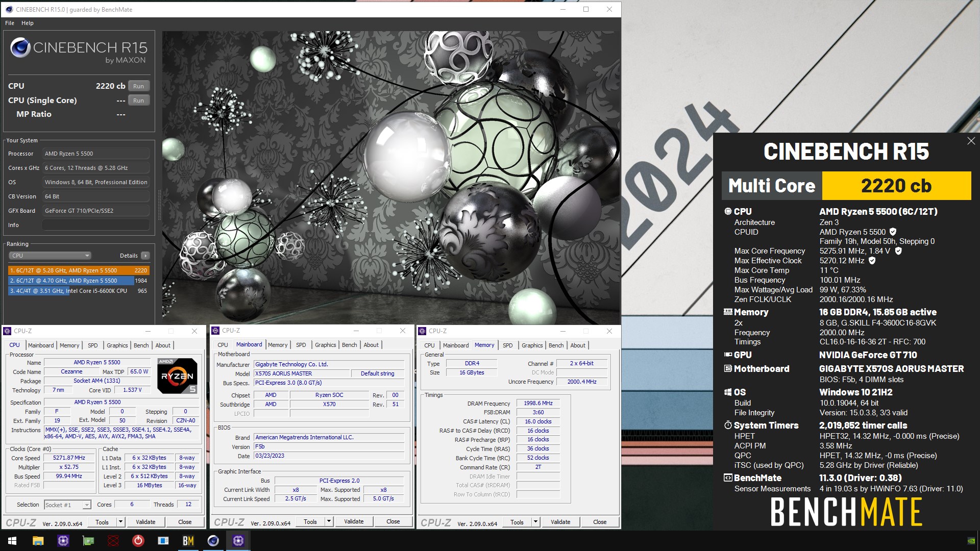The width and height of the screenshot is (980, 551).
Task: Click the GFX Board field GeForce GT 710
Action: tap(96, 211)
